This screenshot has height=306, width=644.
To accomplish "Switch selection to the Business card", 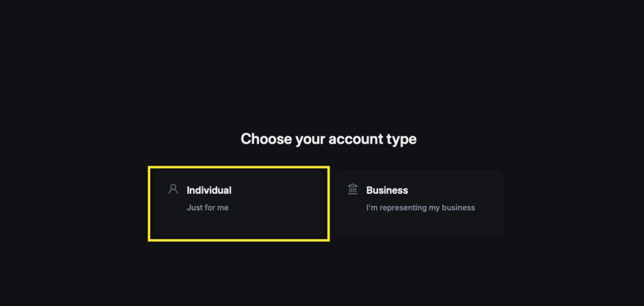I will click(x=418, y=203).
